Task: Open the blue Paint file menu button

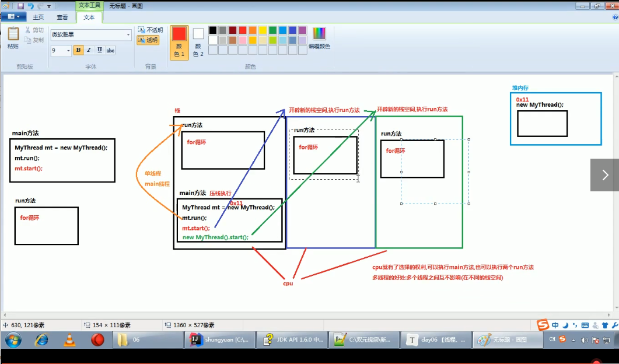Action: pos(13,16)
